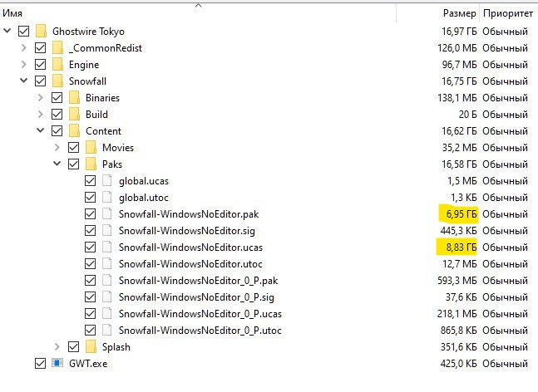Collapse the Paks folder node

click(x=57, y=164)
